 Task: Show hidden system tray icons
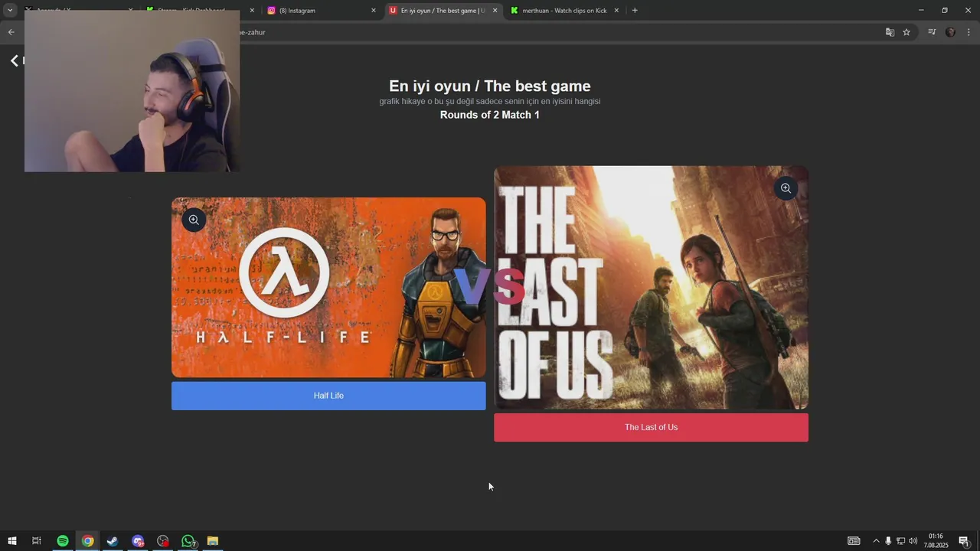click(x=876, y=541)
